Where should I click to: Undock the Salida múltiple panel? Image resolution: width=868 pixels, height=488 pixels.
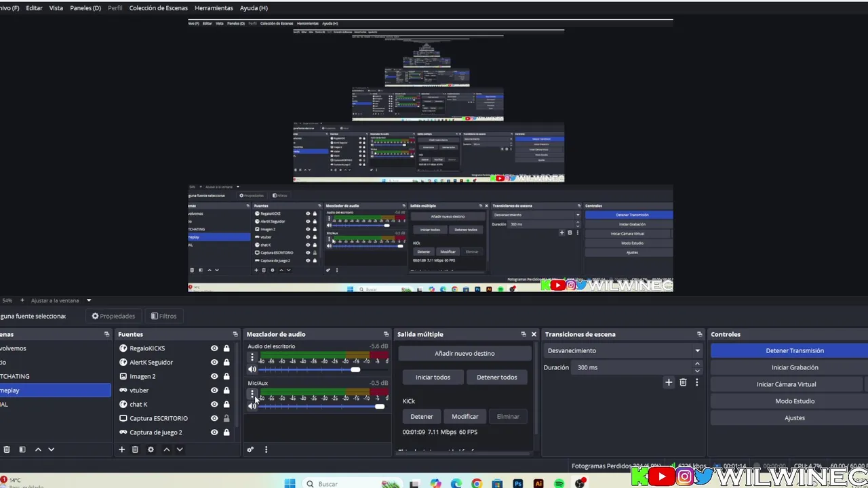coord(523,334)
